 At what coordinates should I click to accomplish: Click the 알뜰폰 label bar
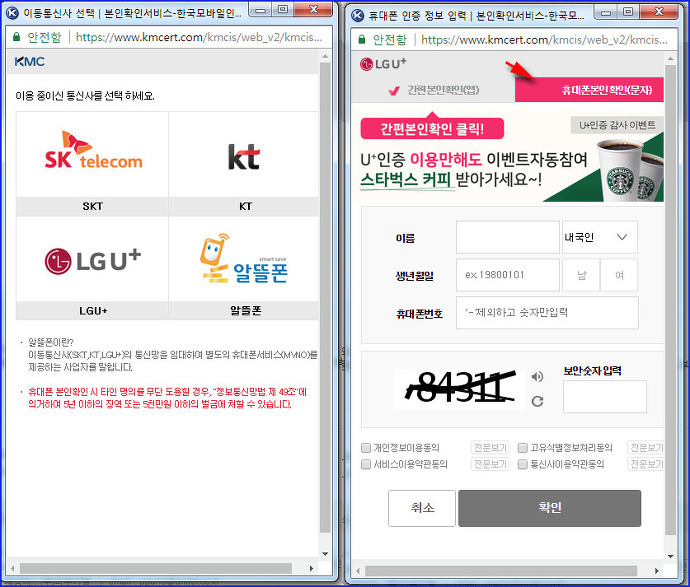click(244, 311)
